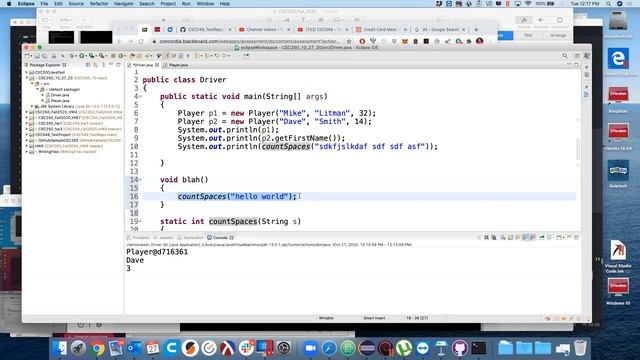The height and width of the screenshot is (360, 640).
Task: Open Terminal from the Dock
Action: (x=479, y=348)
